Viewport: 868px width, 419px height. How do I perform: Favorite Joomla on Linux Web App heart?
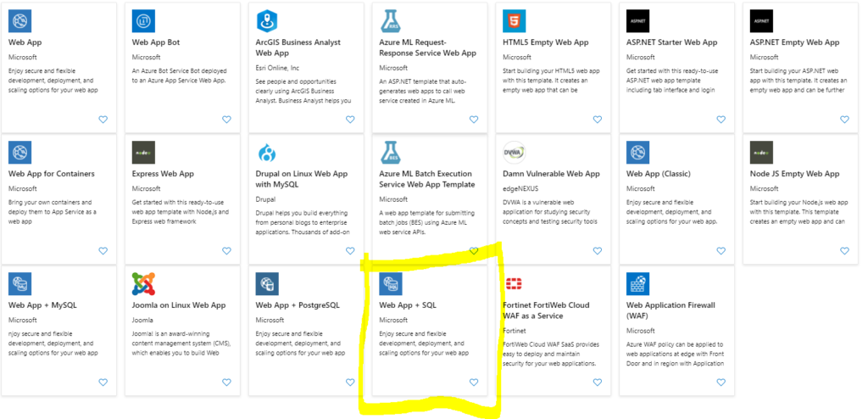(x=226, y=382)
